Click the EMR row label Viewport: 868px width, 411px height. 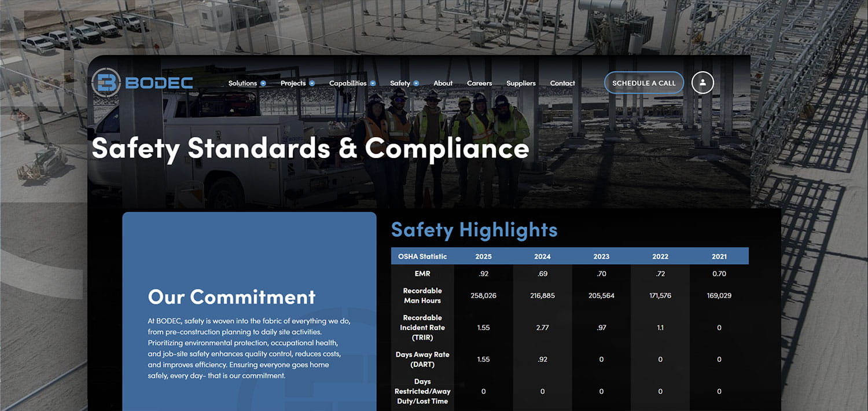click(x=422, y=274)
